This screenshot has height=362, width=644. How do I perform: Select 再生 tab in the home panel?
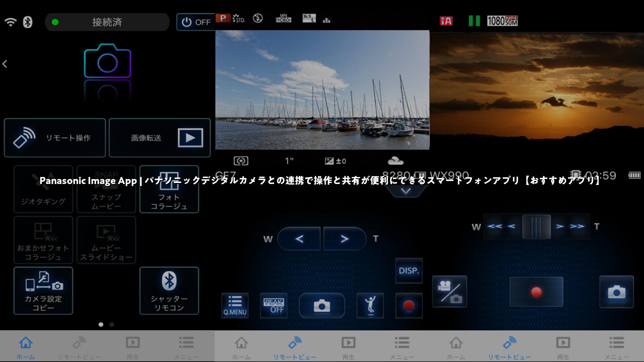133,348
